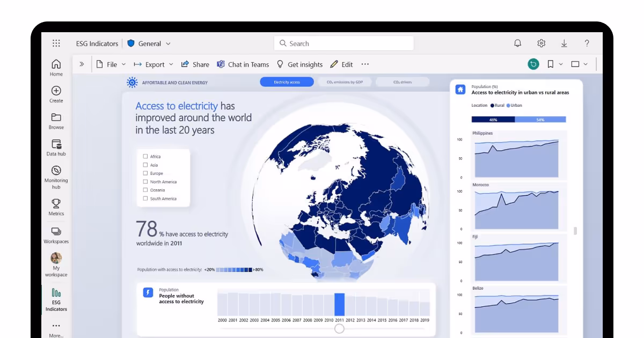Click the lightning bolt population icon

pyautogui.click(x=148, y=292)
